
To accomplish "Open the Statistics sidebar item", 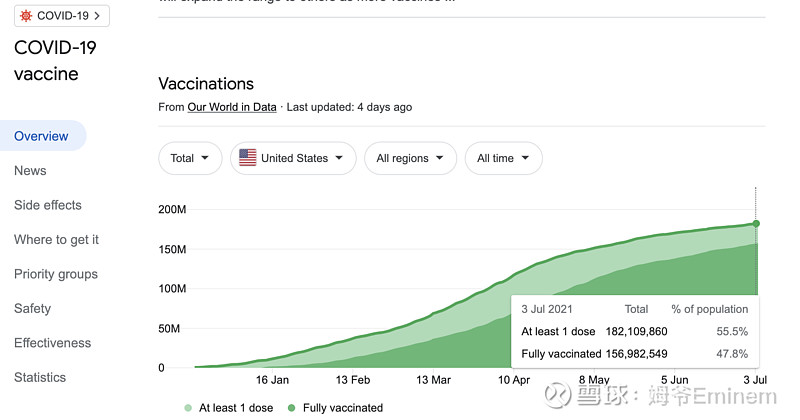I will coord(40,378).
